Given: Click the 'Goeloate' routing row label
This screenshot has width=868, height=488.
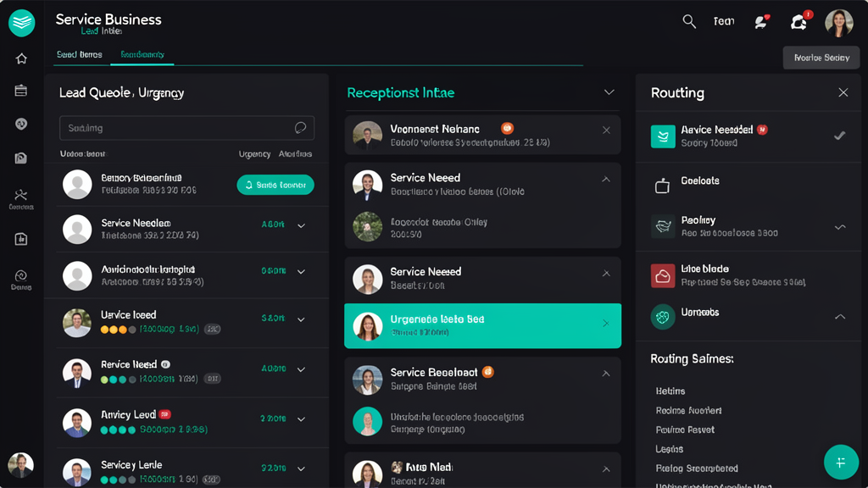Looking at the screenshot, I should point(699,181).
